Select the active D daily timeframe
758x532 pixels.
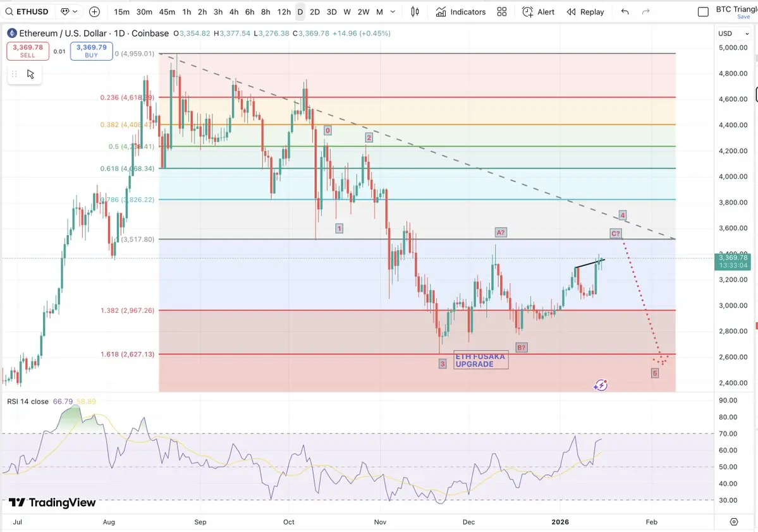coord(300,11)
